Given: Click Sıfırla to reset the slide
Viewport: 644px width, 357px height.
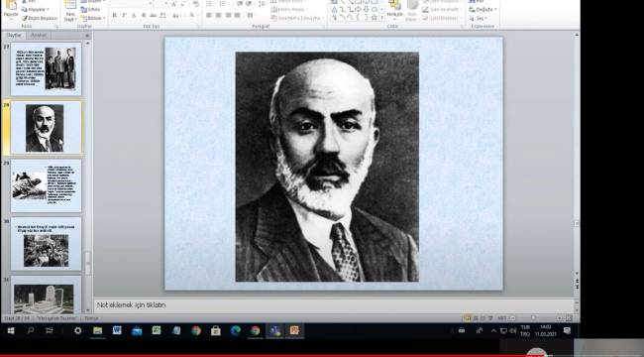Looking at the screenshot, I should pos(91,10).
